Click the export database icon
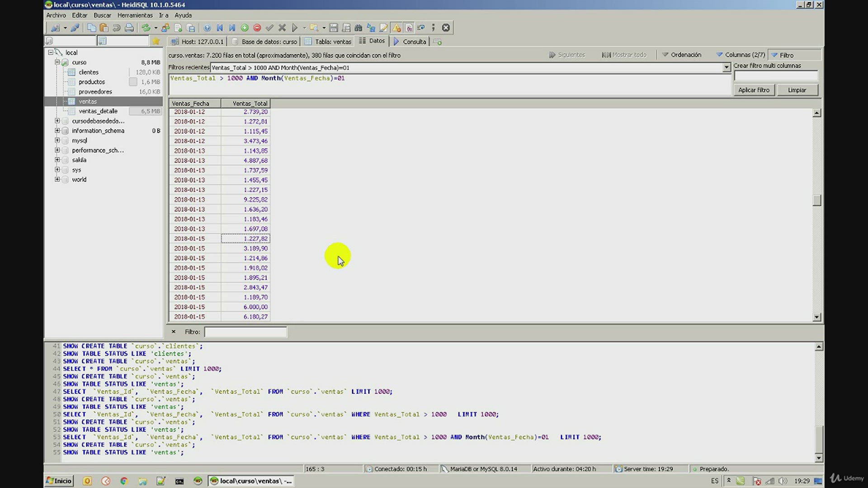This screenshot has width=868, height=488. tap(191, 28)
